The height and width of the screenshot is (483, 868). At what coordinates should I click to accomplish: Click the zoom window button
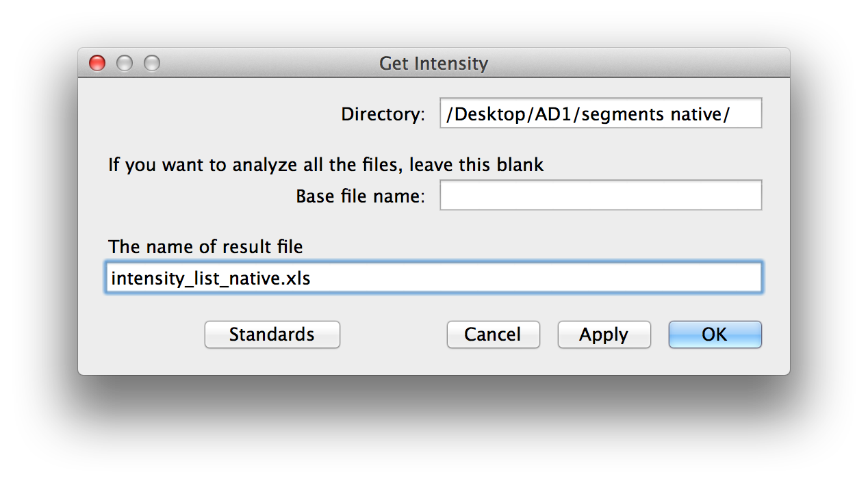pyautogui.click(x=152, y=64)
